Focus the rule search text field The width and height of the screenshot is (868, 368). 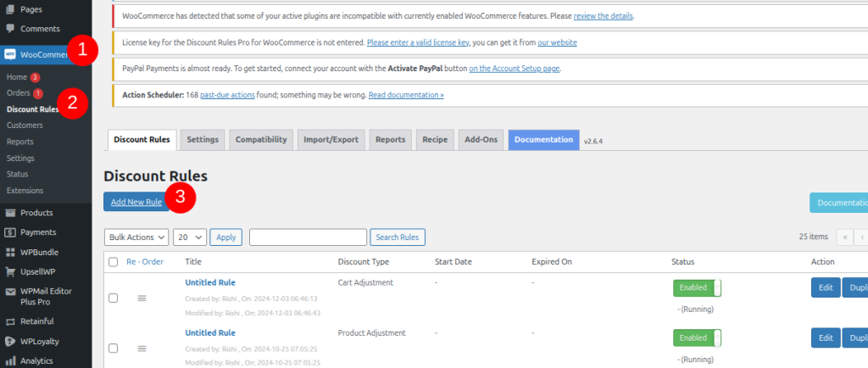tap(308, 237)
